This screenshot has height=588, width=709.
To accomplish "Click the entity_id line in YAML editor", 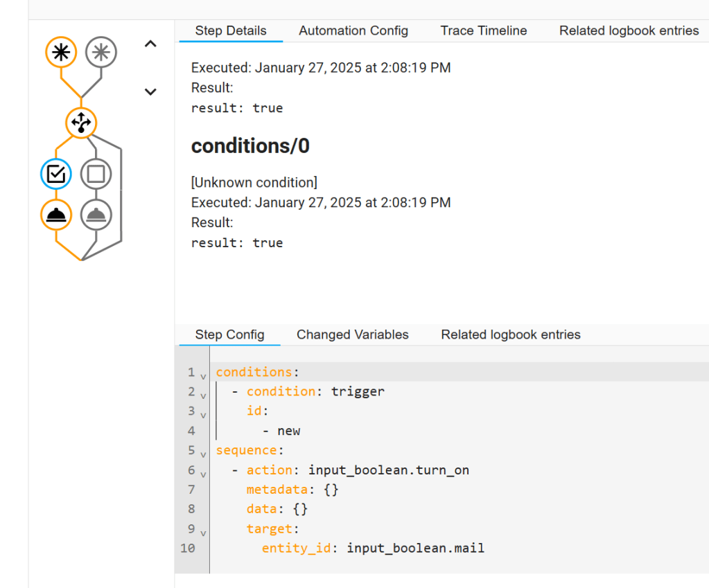I will coord(373,549).
